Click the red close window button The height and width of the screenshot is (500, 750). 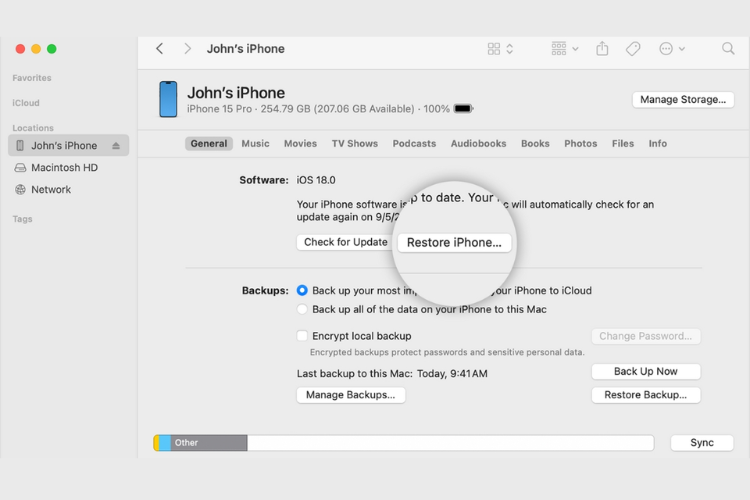[20, 49]
